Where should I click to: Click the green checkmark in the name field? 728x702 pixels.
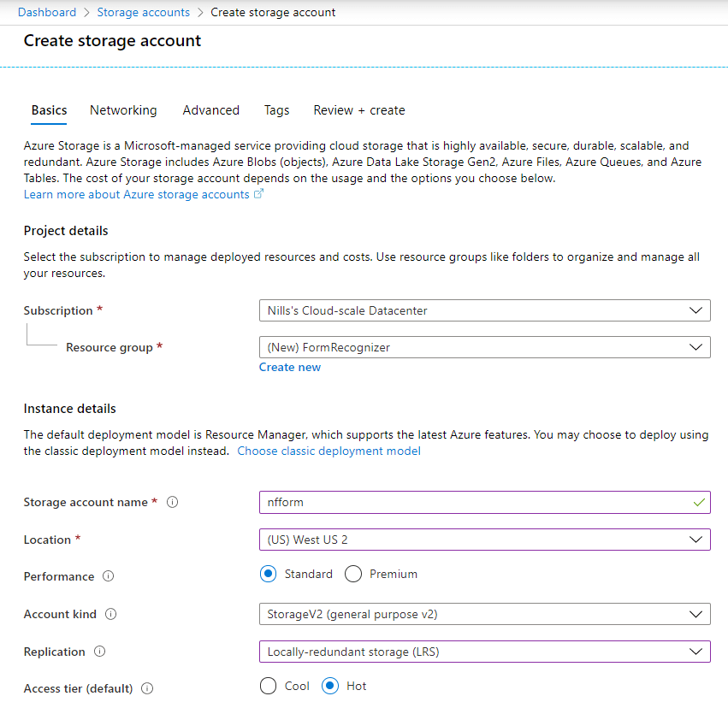tap(699, 503)
